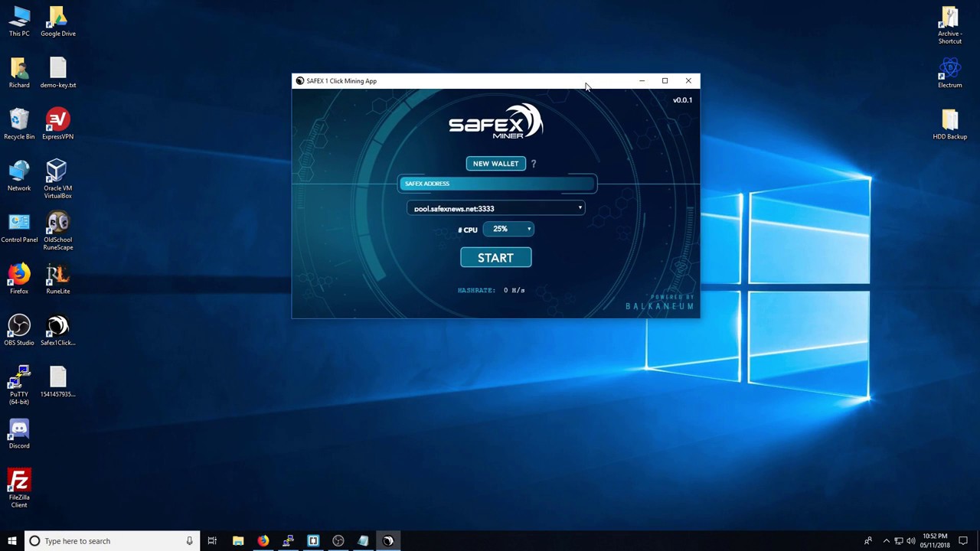Start mining with the START button

[x=495, y=258]
